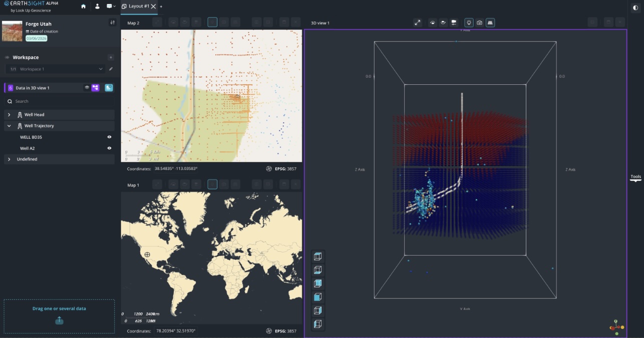The width and height of the screenshot is (644, 338).
Task: Click the Map 1 panel title
Action: pyautogui.click(x=133, y=185)
